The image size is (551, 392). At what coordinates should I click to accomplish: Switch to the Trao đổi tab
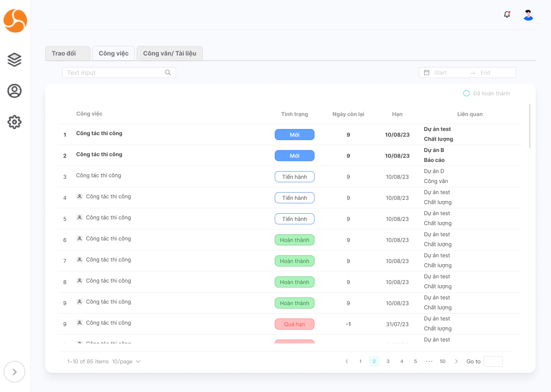(x=68, y=54)
